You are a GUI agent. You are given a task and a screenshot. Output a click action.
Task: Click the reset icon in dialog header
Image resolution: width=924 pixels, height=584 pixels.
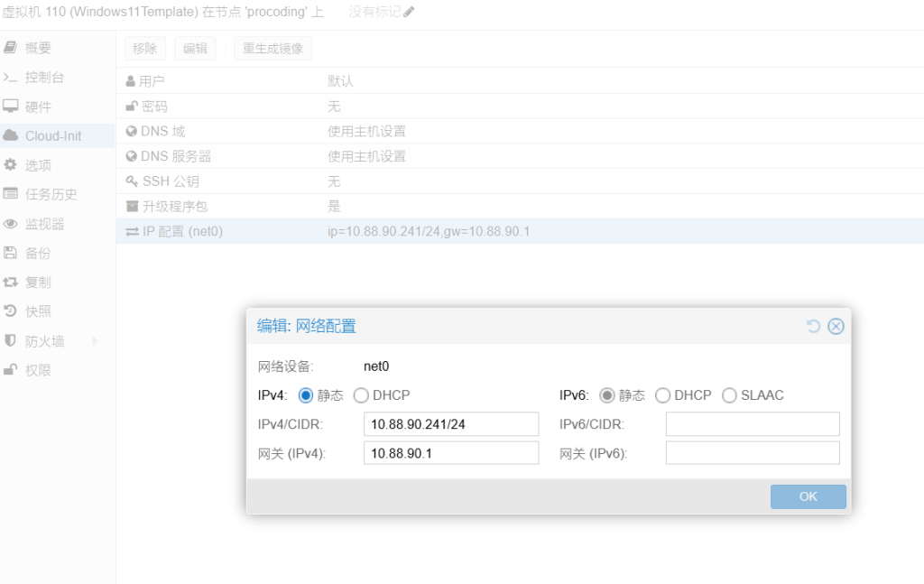pos(813,326)
